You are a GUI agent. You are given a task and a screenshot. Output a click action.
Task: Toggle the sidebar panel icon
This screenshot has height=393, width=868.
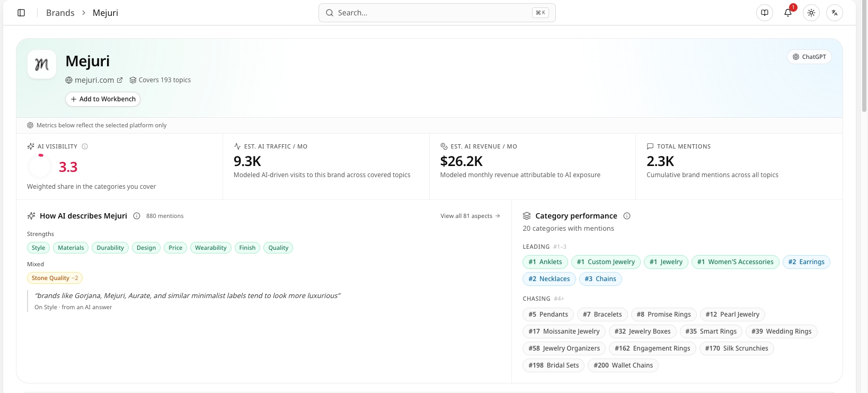[21, 13]
